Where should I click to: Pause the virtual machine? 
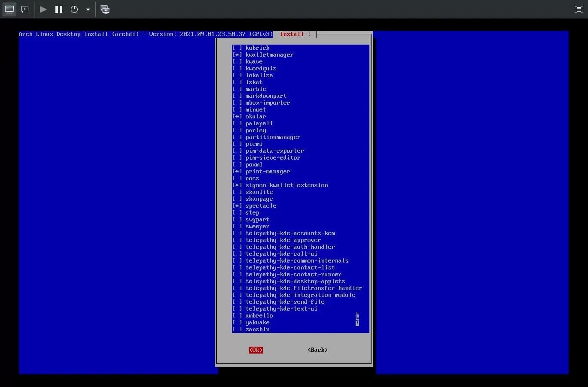click(x=59, y=9)
